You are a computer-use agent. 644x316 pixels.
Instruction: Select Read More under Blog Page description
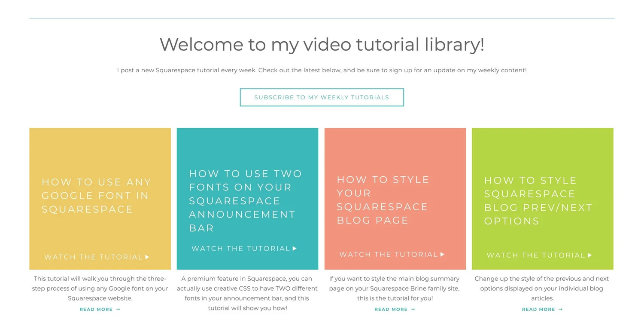[x=390, y=309]
